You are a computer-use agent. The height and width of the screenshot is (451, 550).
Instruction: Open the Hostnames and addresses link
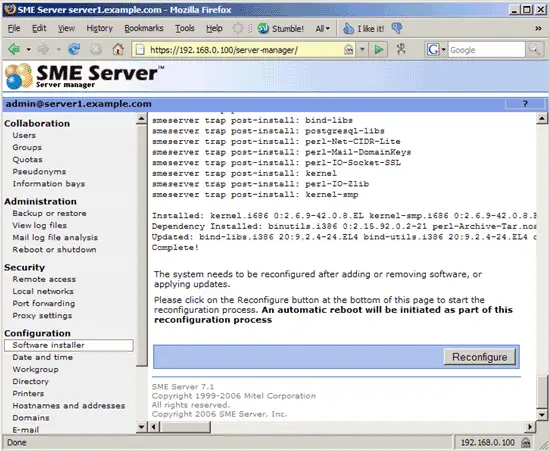[69, 405]
